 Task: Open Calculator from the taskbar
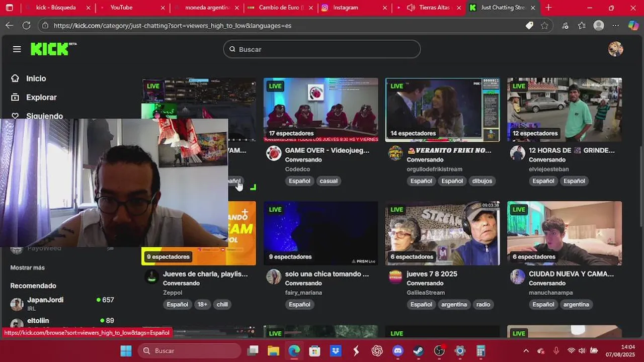[480, 350]
